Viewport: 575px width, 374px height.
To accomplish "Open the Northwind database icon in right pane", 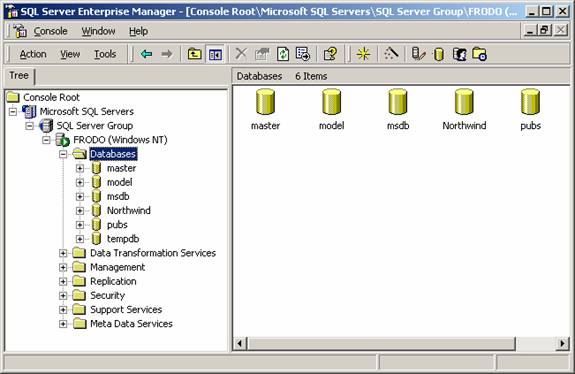I will [464, 102].
